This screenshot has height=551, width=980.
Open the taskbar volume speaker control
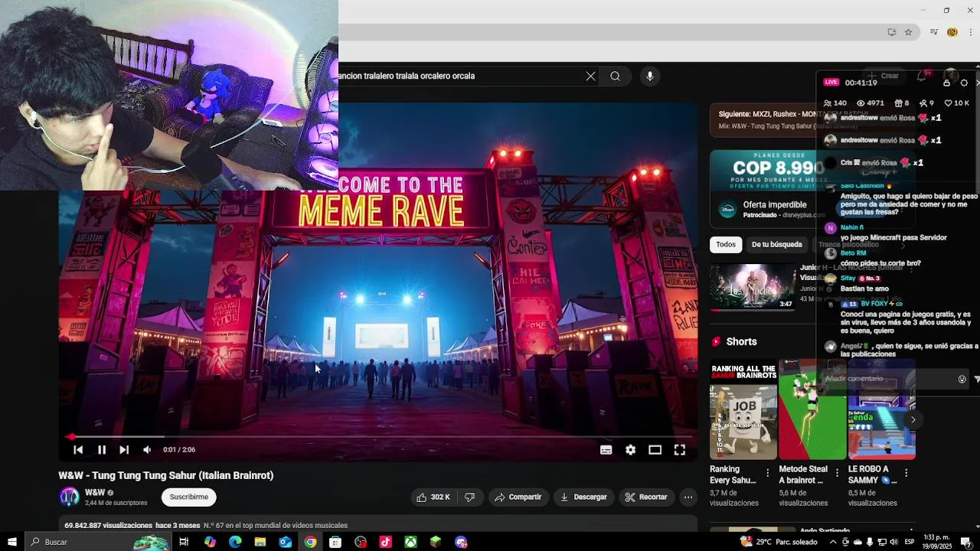893,542
